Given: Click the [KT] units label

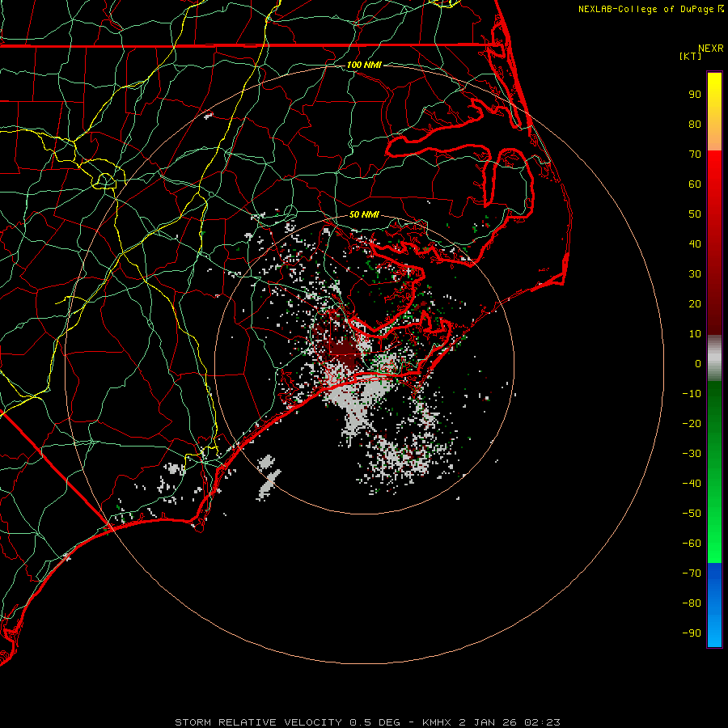Looking at the screenshot, I should 691,56.
